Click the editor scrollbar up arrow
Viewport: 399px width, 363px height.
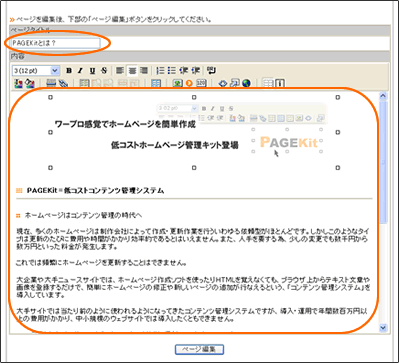point(383,96)
